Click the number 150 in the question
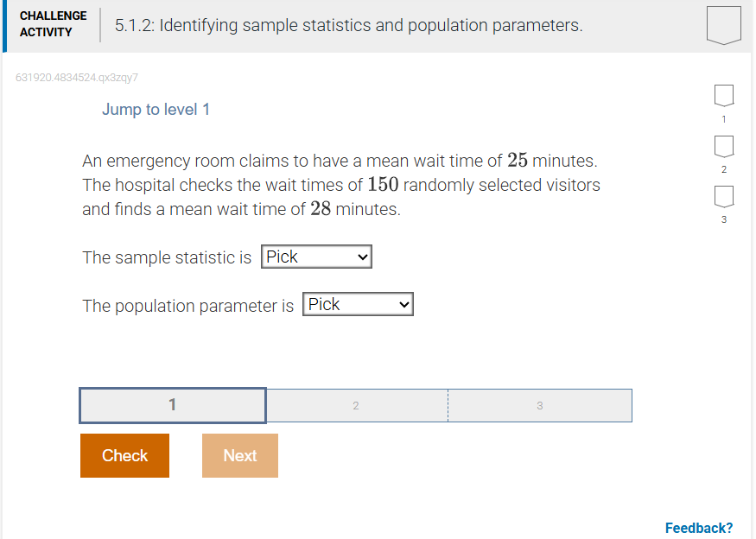Image resolution: width=756 pixels, height=539 pixels. [x=383, y=185]
